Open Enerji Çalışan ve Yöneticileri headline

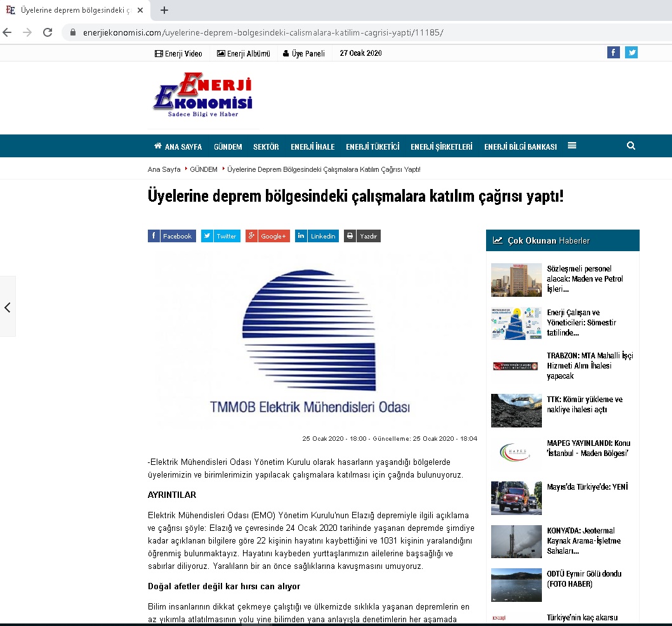point(581,323)
